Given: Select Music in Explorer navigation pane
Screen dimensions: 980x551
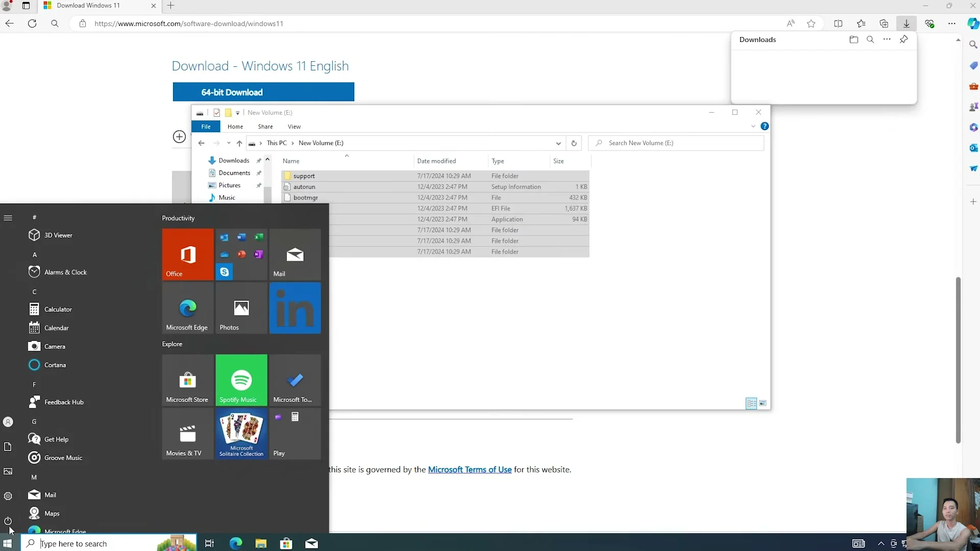Looking at the screenshot, I should (227, 197).
